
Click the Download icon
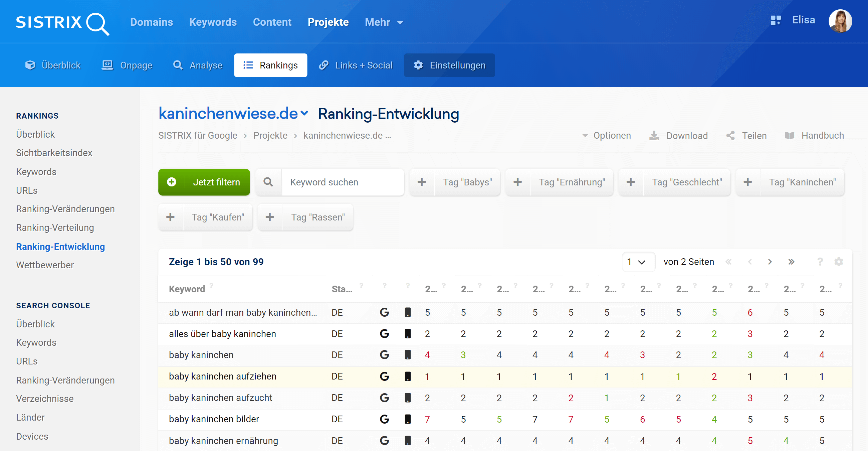654,136
